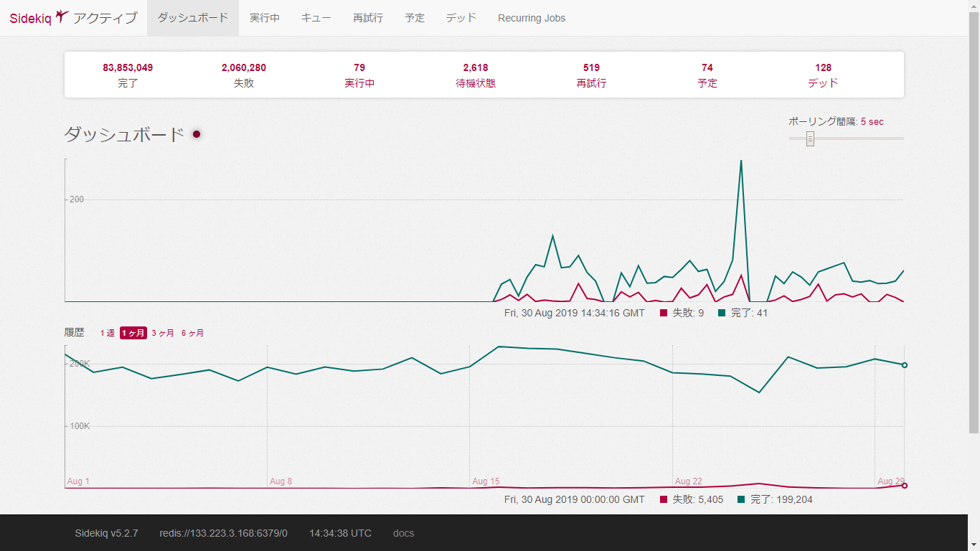This screenshot has height=551, width=980.
Task: Open the デッド tab in navbar
Action: click(x=461, y=18)
